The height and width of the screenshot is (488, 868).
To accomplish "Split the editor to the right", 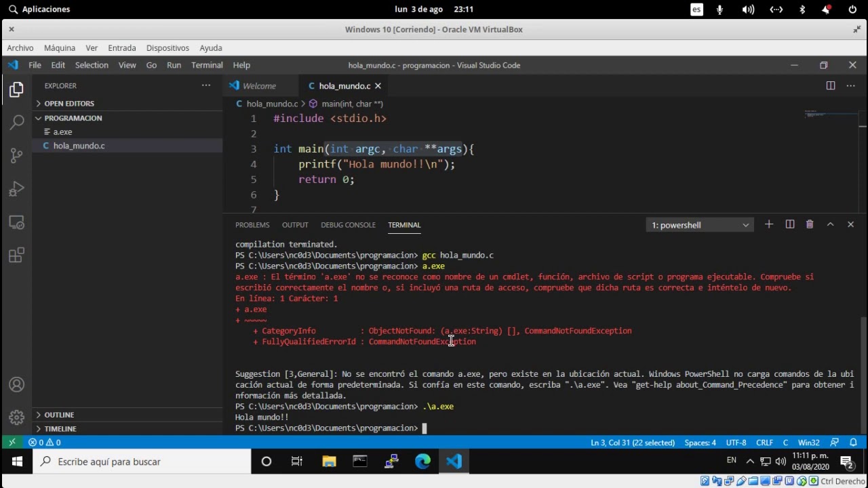I will 830,85.
